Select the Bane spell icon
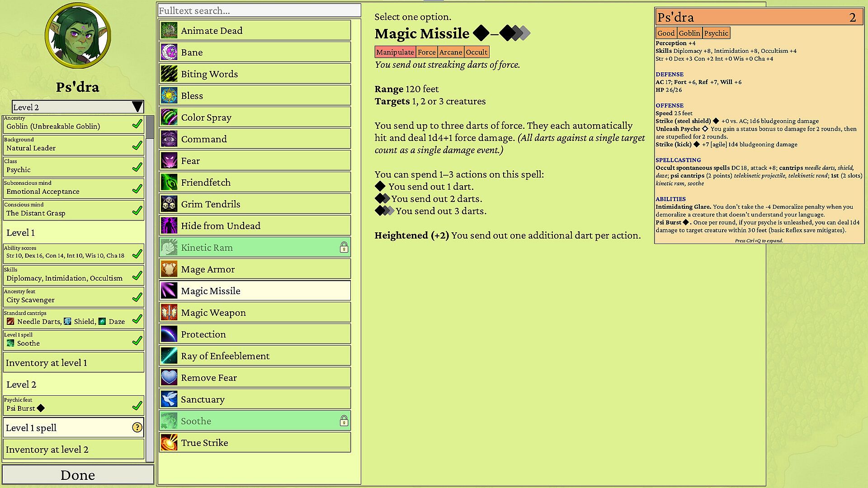 coord(169,52)
